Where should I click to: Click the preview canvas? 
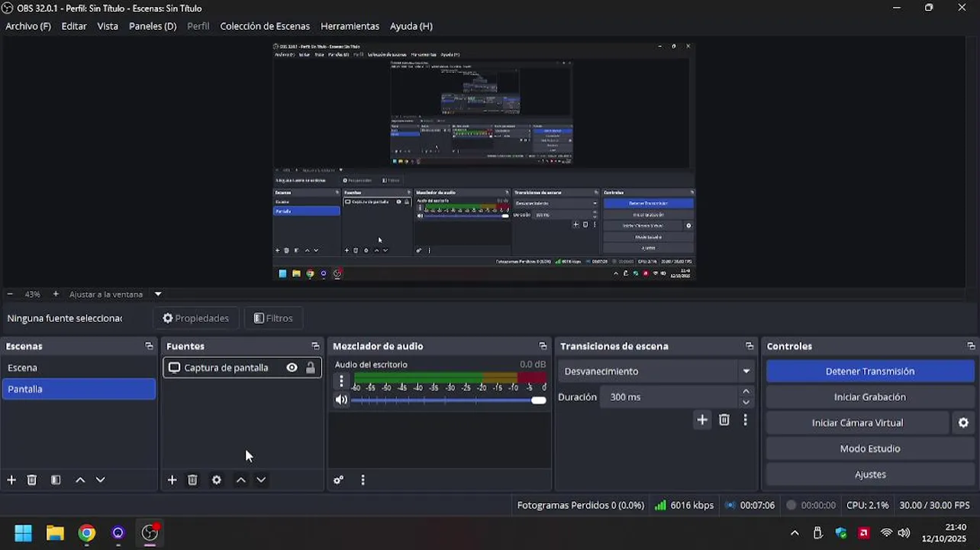click(x=484, y=161)
